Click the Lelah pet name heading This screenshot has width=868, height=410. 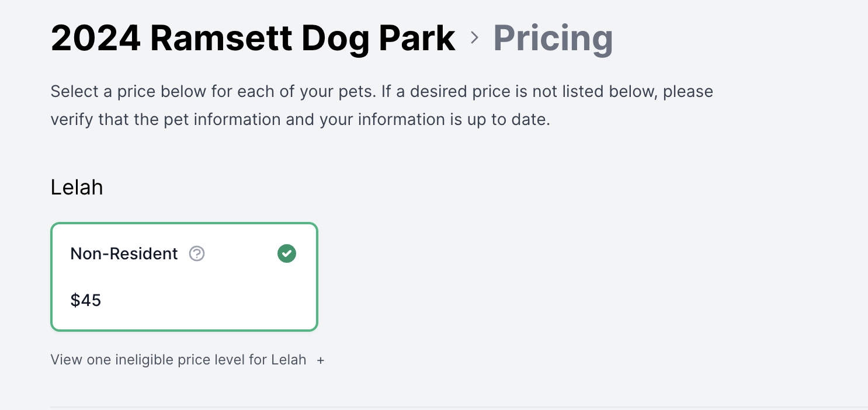(77, 187)
